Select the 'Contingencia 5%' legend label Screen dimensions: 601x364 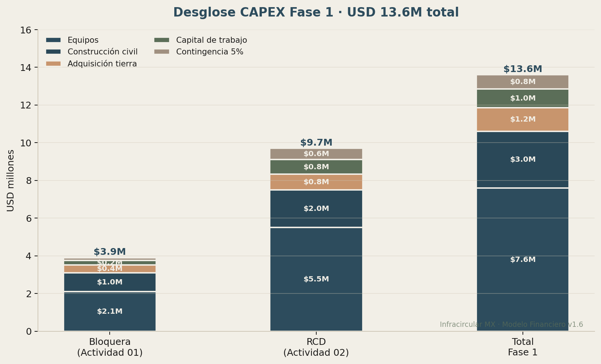(210, 52)
